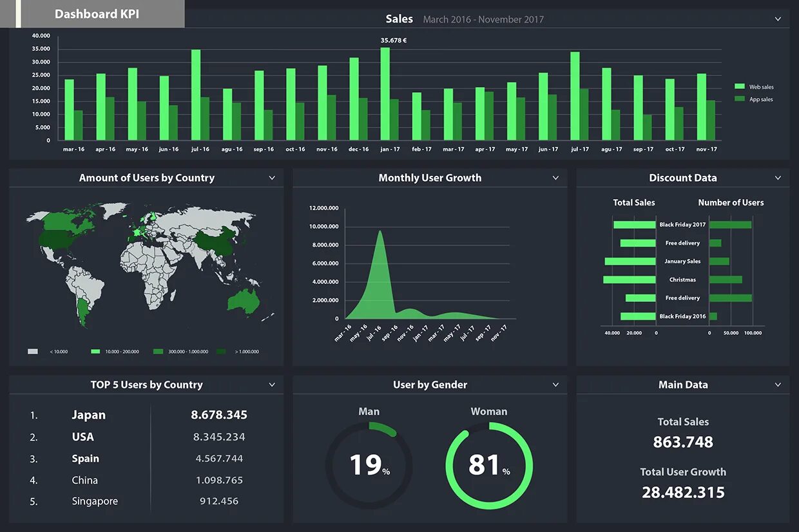Click the Man gender gauge
Image resolution: width=799 pixels, height=532 pixels.
[x=369, y=464]
